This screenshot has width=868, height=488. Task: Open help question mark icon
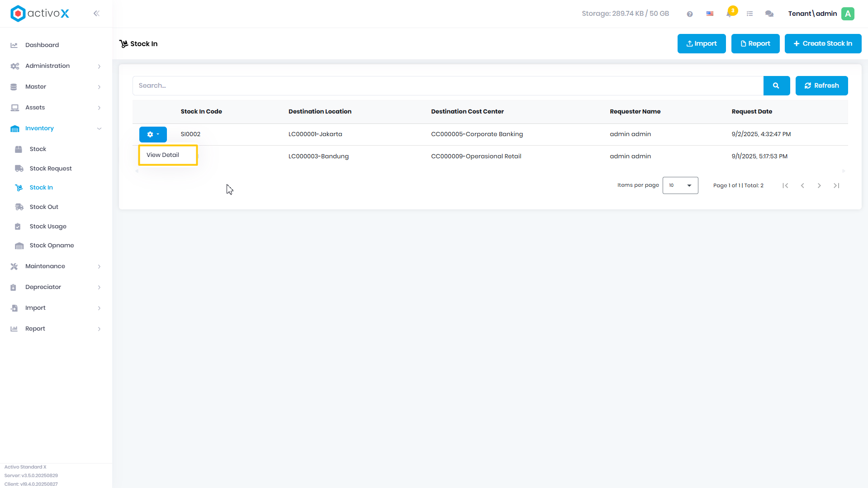pyautogui.click(x=690, y=14)
